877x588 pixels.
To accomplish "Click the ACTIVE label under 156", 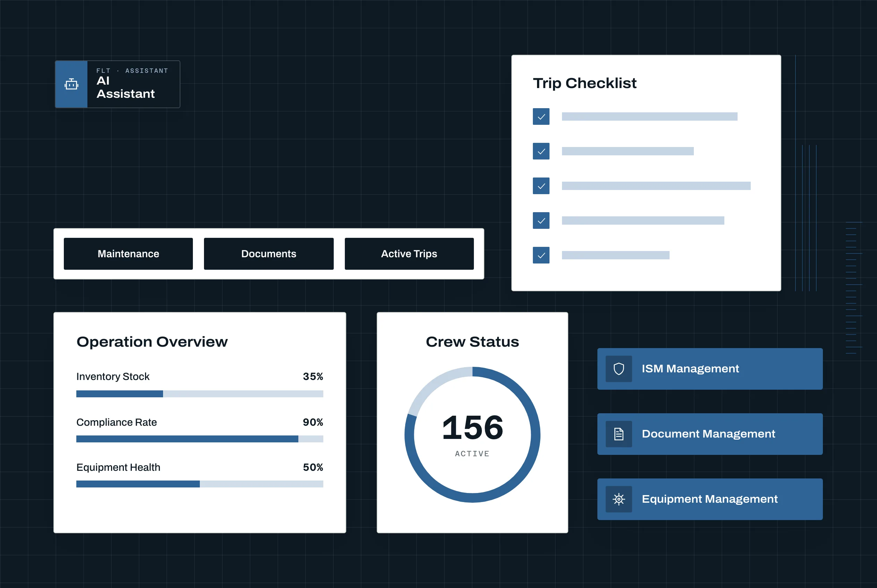I will pos(472,454).
